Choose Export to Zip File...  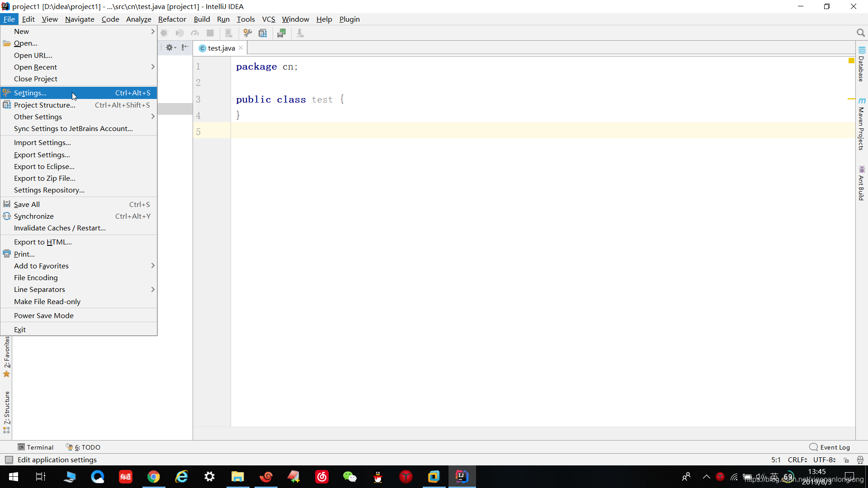(x=79, y=178)
